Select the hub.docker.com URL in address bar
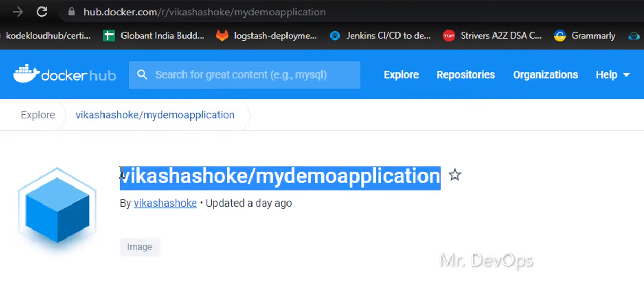Viewport: 644px width, 297px height. [x=205, y=12]
